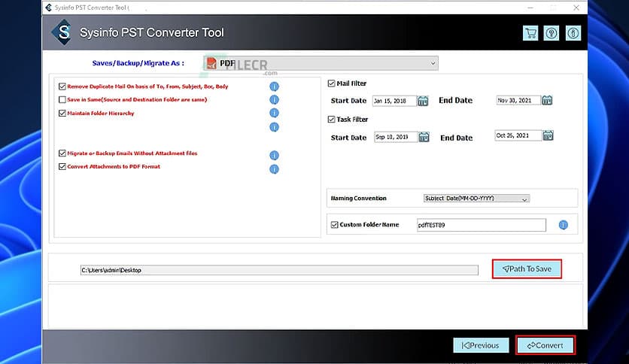Viewport: 629px width, 364px height.
Task: Click the save path field C:\Users\admin\Desktop
Action: click(x=279, y=270)
